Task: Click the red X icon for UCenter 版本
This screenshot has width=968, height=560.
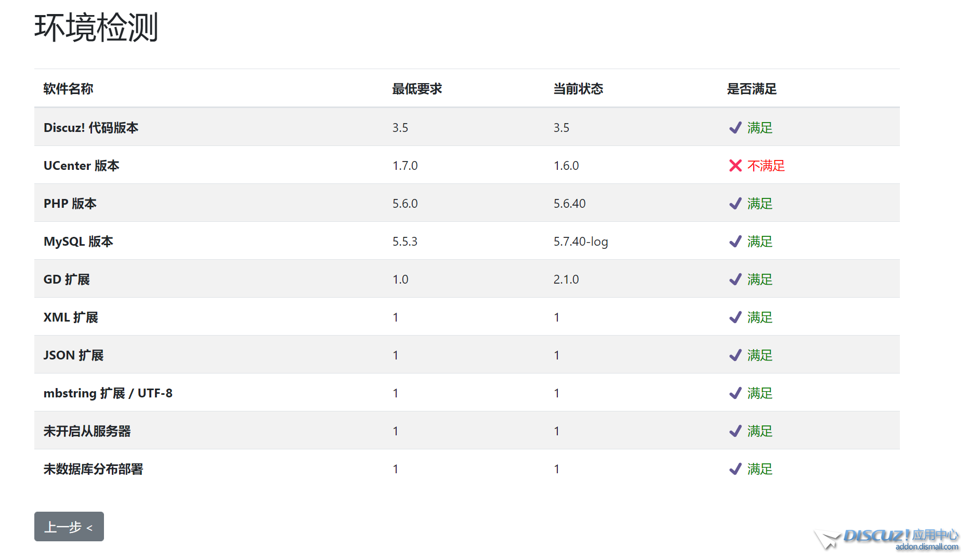Action: [735, 166]
